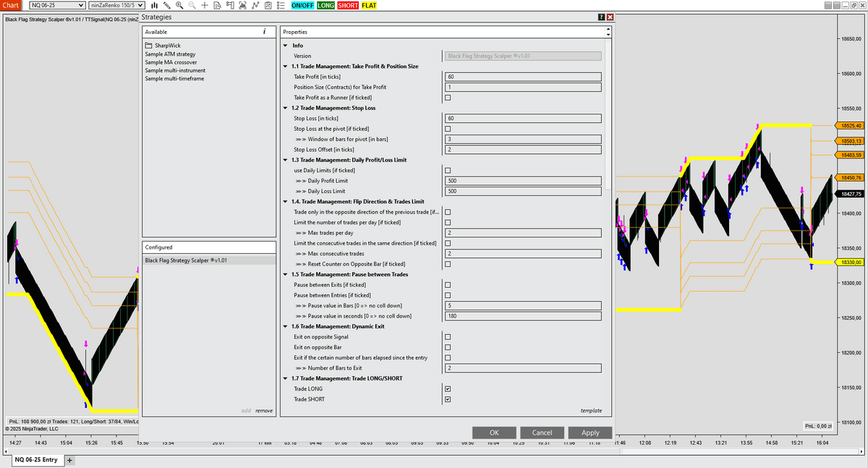The height and width of the screenshot is (468, 868).
Task: Enable Take Profit as a Runner checkbox
Action: click(x=448, y=98)
